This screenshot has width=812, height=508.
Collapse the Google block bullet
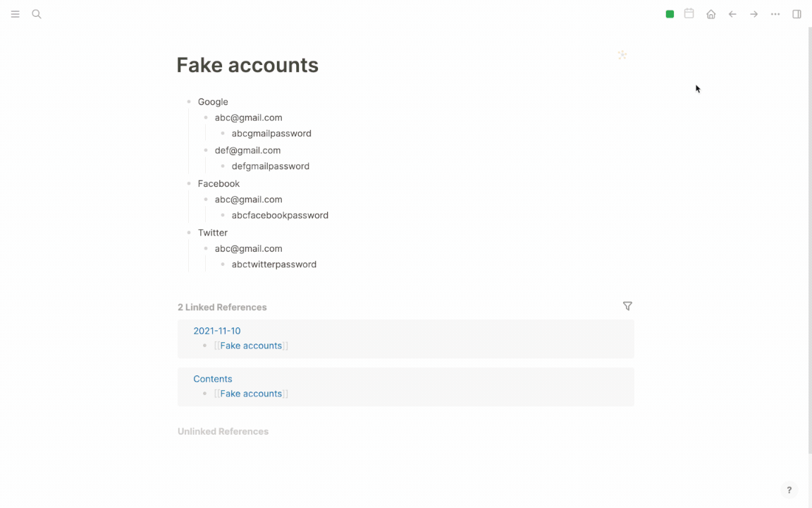(189, 102)
